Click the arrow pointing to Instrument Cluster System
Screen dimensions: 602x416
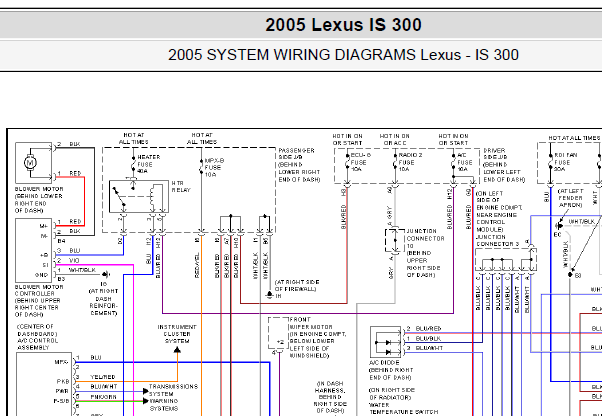(x=177, y=350)
